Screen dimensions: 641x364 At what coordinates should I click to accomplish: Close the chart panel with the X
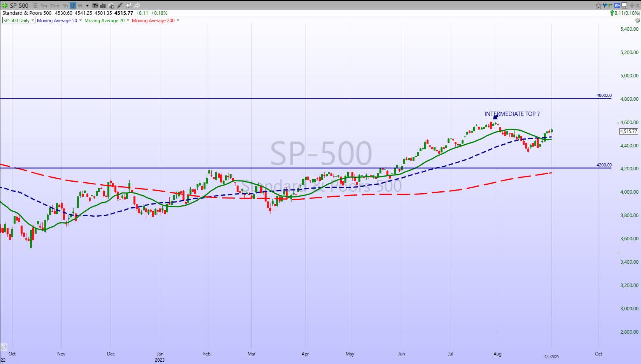click(637, 5)
